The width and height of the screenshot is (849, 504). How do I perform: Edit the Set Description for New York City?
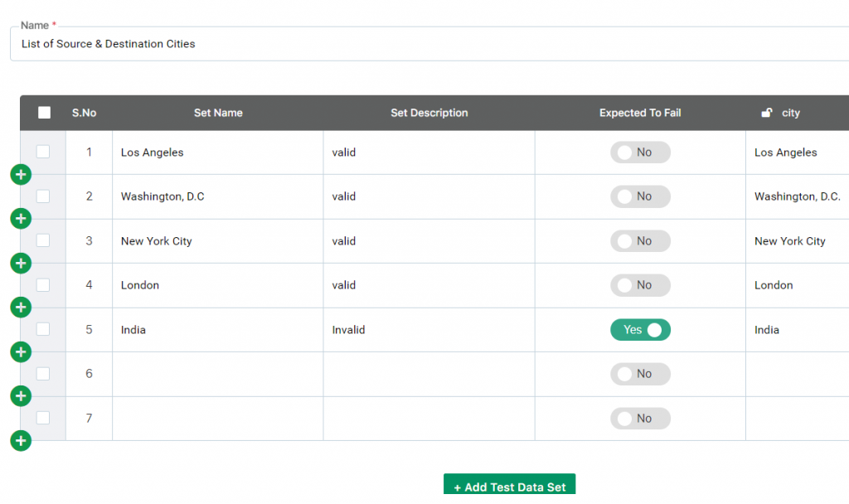429,241
